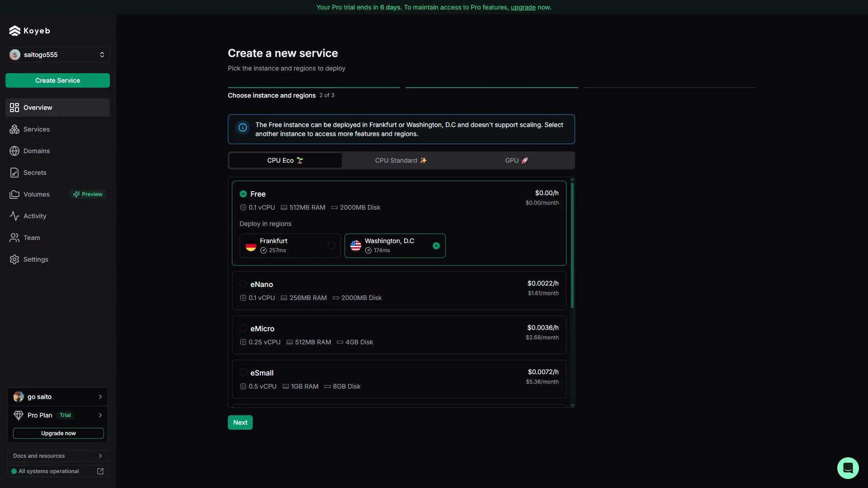Image resolution: width=868 pixels, height=488 pixels.
Task: Click the vCPU chip icon on Free
Action: tap(243, 207)
